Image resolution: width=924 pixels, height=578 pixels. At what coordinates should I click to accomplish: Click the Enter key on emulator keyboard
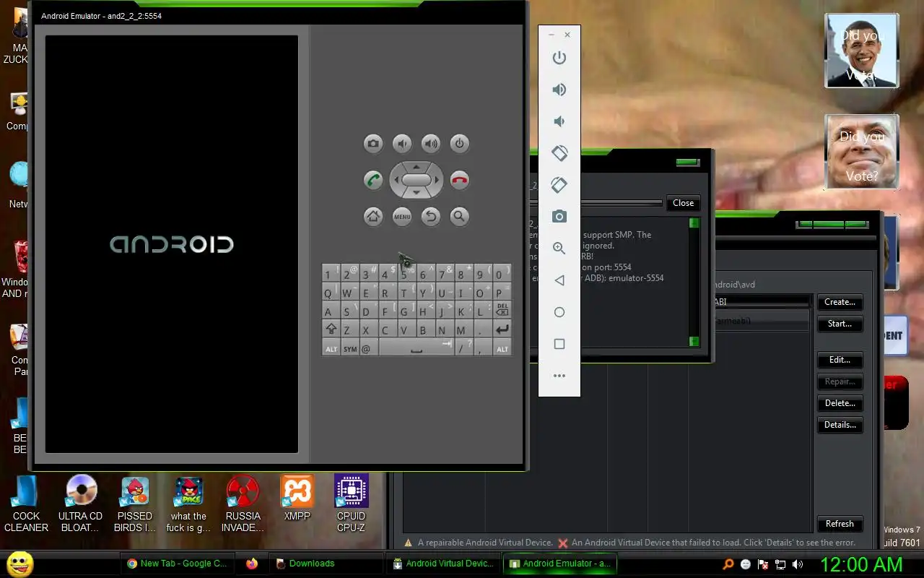(x=502, y=329)
